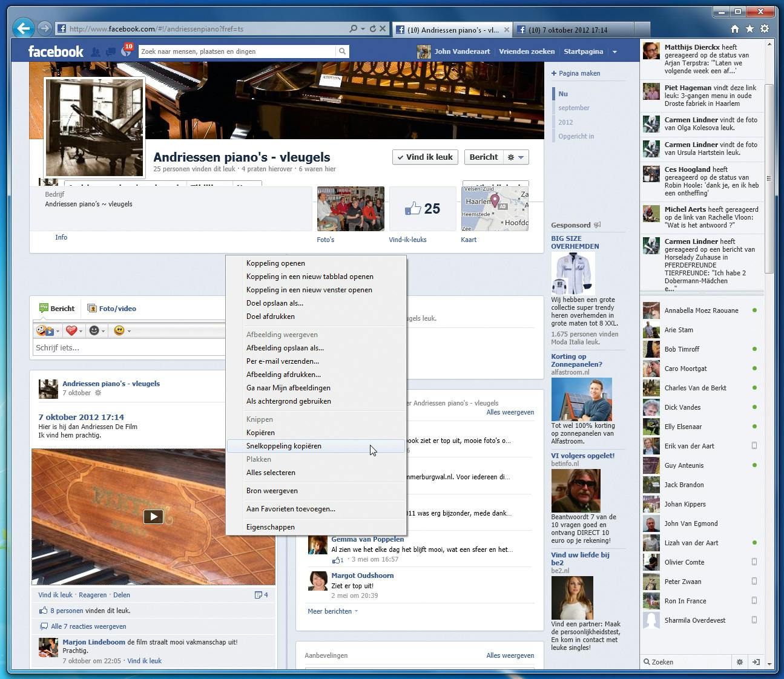Screen dimensions: 784x679
Task: Open the heart emoticon dropdown
Action: click(x=74, y=330)
